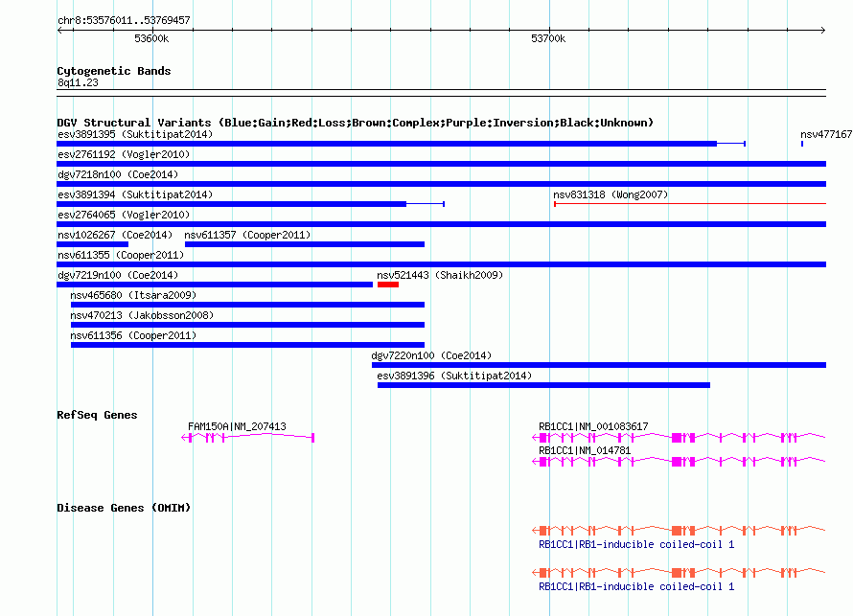Select the esv2761192 (Vogler2010) variant label
853x616 pixels.
[x=124, y=154]
